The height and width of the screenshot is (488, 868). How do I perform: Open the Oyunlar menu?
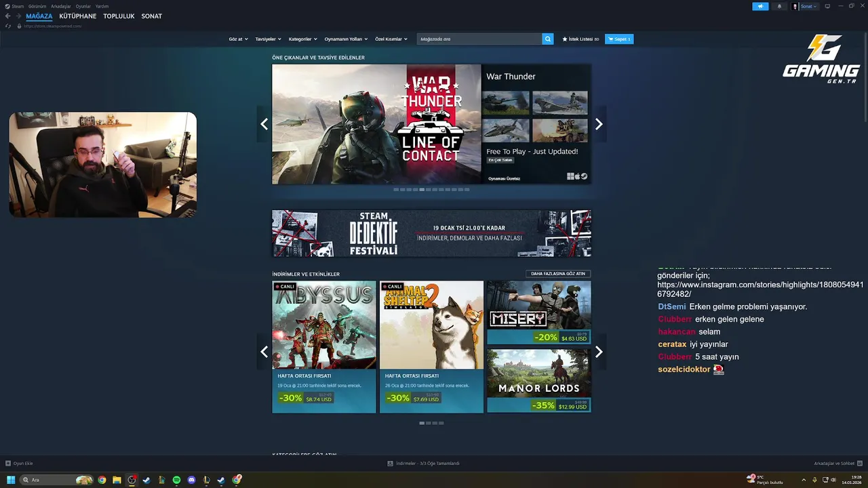83,6
